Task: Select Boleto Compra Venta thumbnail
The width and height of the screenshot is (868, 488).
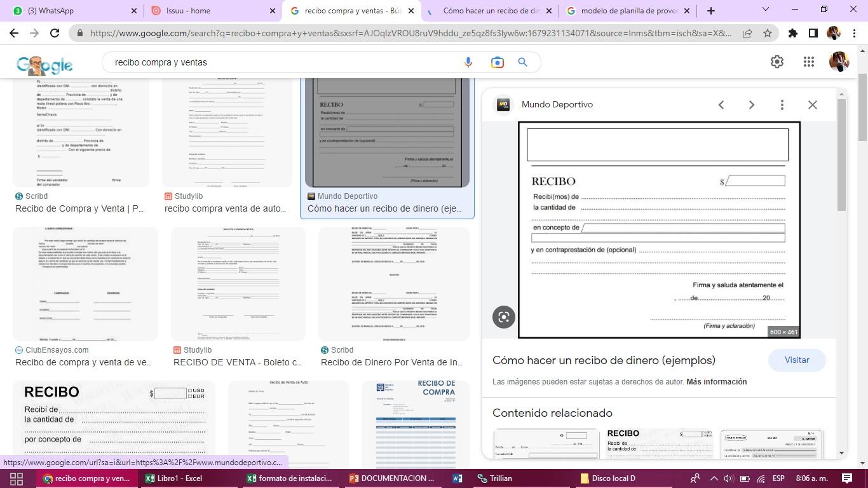Action: [238, 284]
